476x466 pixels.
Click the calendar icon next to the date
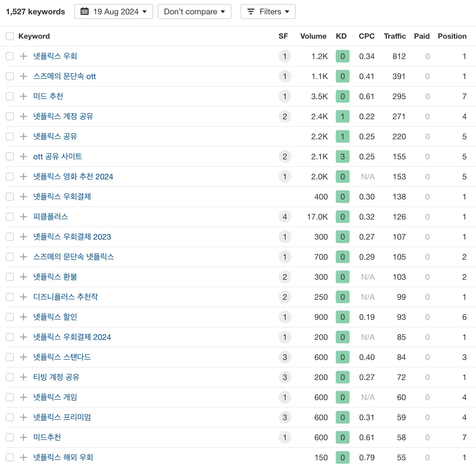point(85,11)
